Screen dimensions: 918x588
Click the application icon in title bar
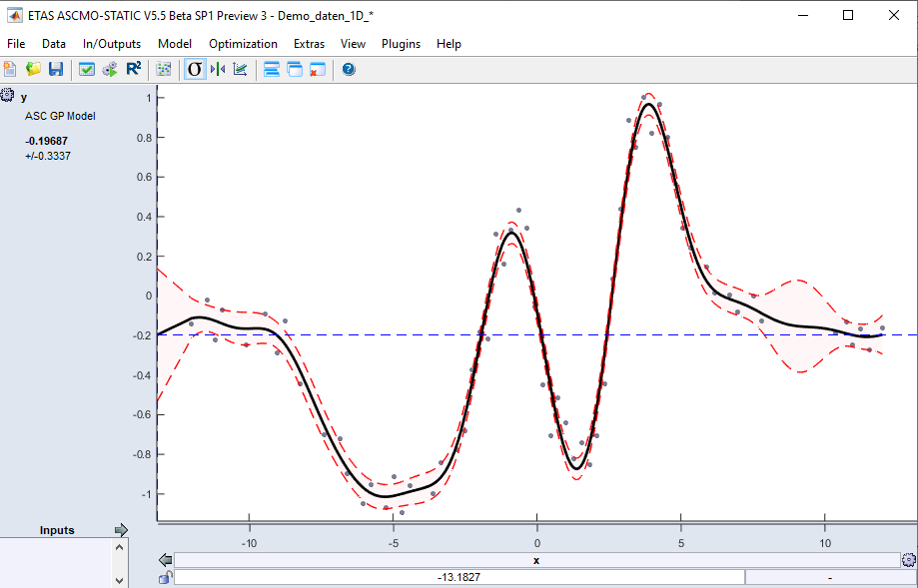[15, 16]
